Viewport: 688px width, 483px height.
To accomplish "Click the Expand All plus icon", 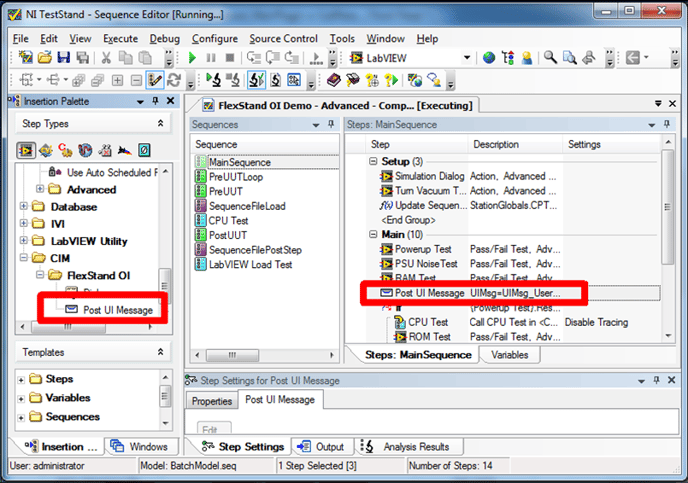I will coord(117,80).
